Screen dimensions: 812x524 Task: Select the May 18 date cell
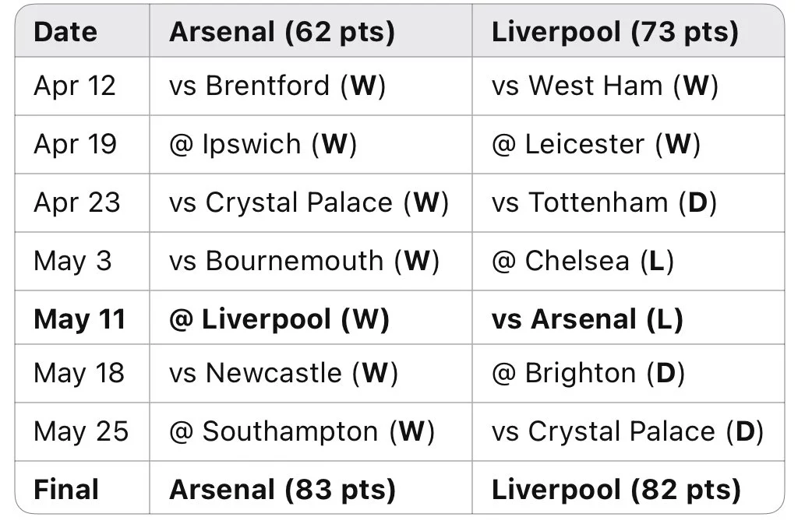pos(79,373)
